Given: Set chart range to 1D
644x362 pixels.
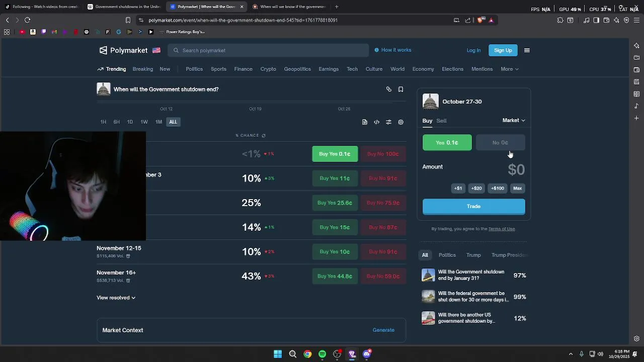Looking at the screenshot, I should click(130, 122).
